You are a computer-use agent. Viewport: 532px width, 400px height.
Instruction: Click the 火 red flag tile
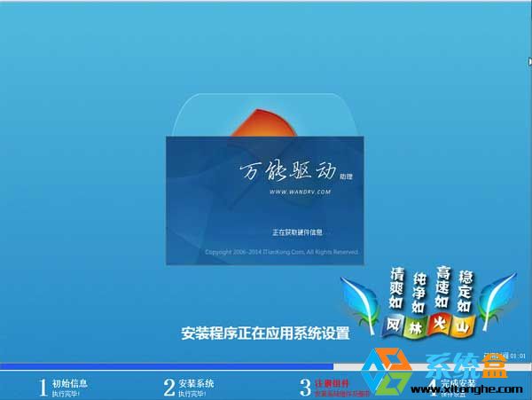pyautogui.click(x=439, y=324)
